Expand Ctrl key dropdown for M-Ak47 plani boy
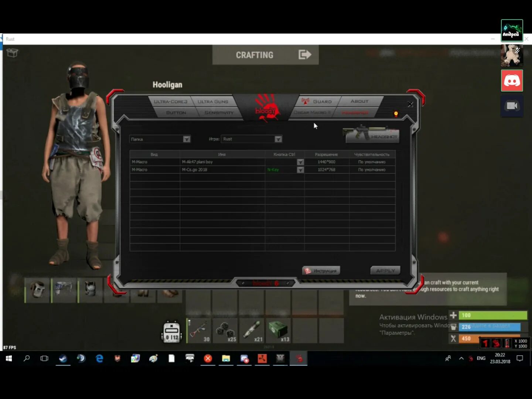The image size is (532, 399). point(300,162)
